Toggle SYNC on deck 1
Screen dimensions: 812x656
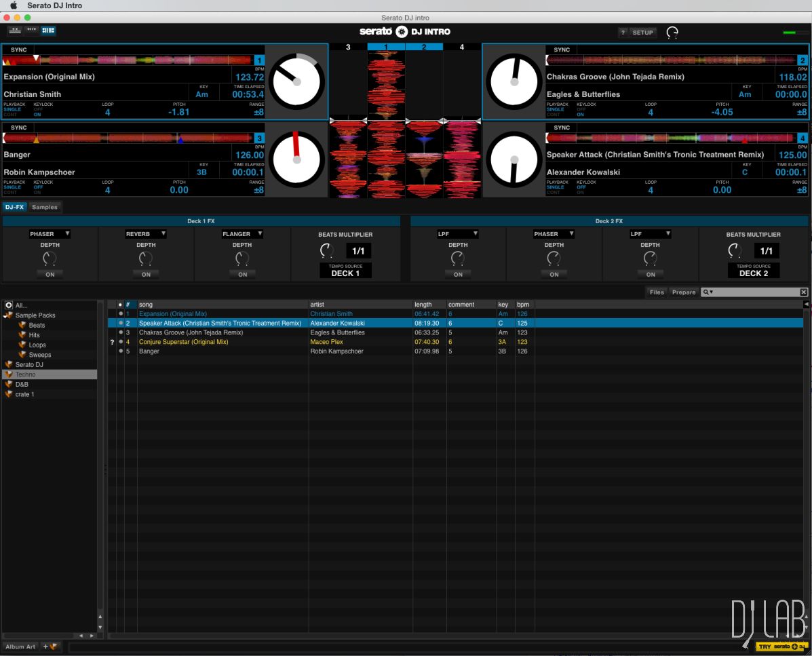click(19, 50)
